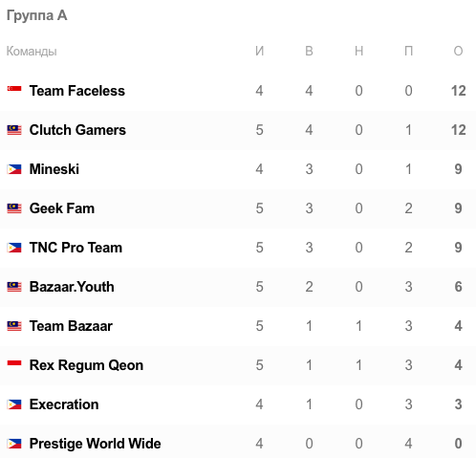Open the Geek Fam team page
The width and height of the screenshot is (476, 458).
(62, 208)
